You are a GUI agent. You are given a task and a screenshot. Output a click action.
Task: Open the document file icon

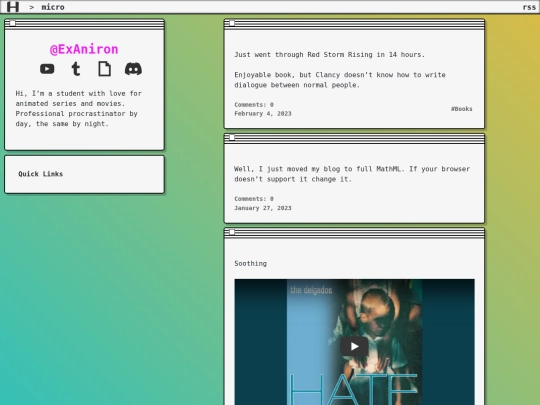click(x=105, y=69)
